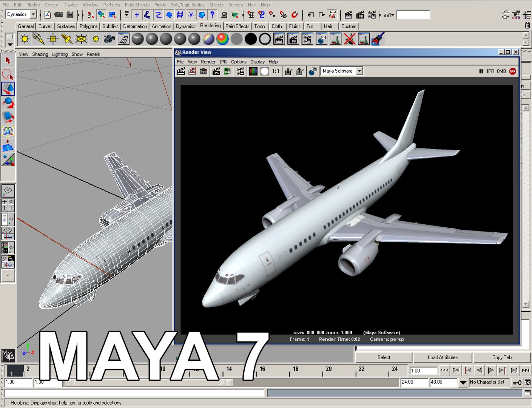
Task: Keep image button in Render View toolbar
Action: pos(289,71)
